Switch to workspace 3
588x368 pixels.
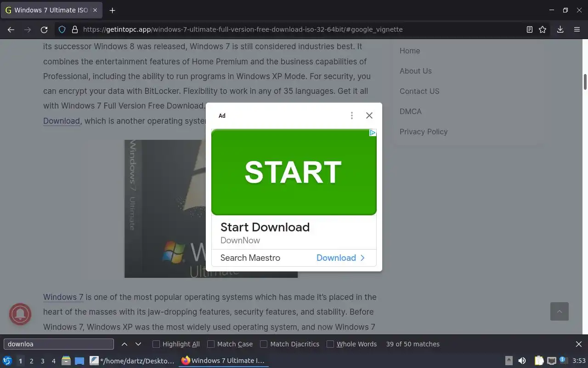click(x=42, y=361)
